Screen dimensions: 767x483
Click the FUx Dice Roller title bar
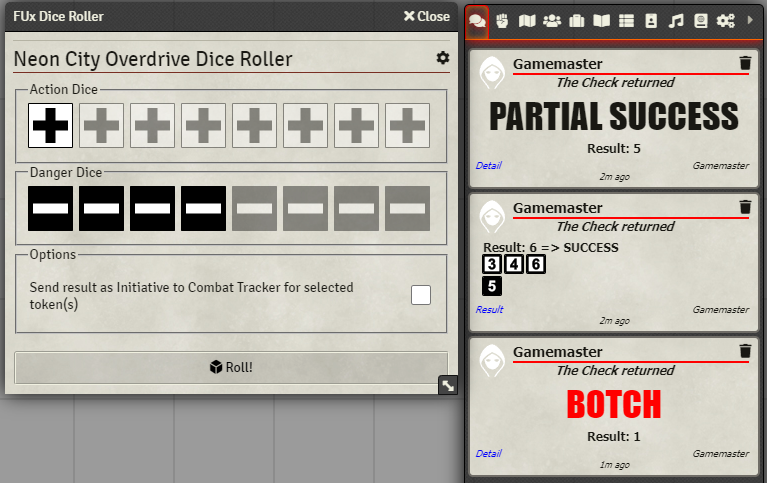coord(231,16)
